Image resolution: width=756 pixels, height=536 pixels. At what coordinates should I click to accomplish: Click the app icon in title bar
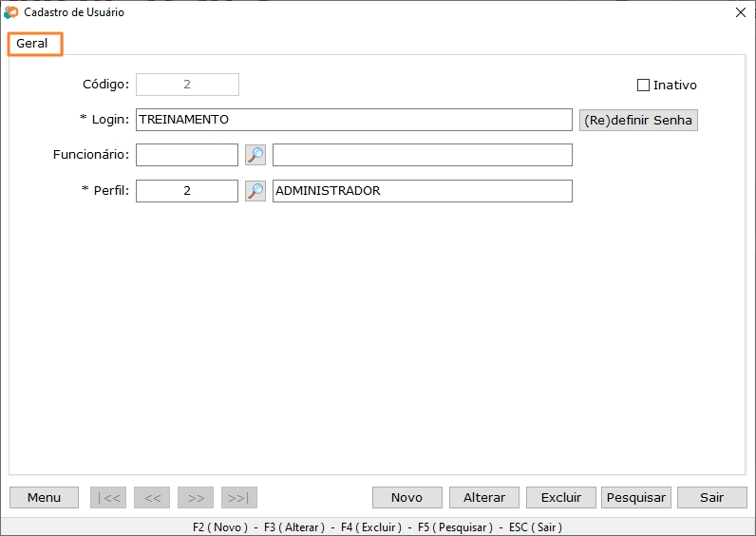tap(11, 12)
